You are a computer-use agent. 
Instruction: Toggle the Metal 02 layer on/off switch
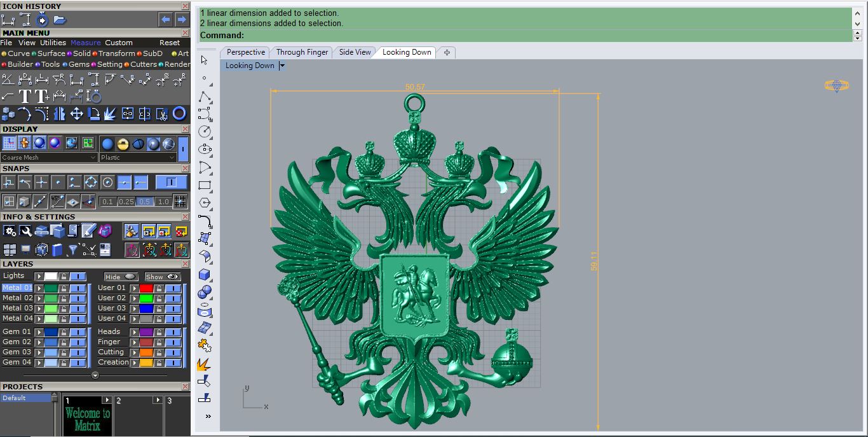coord(78,298)
